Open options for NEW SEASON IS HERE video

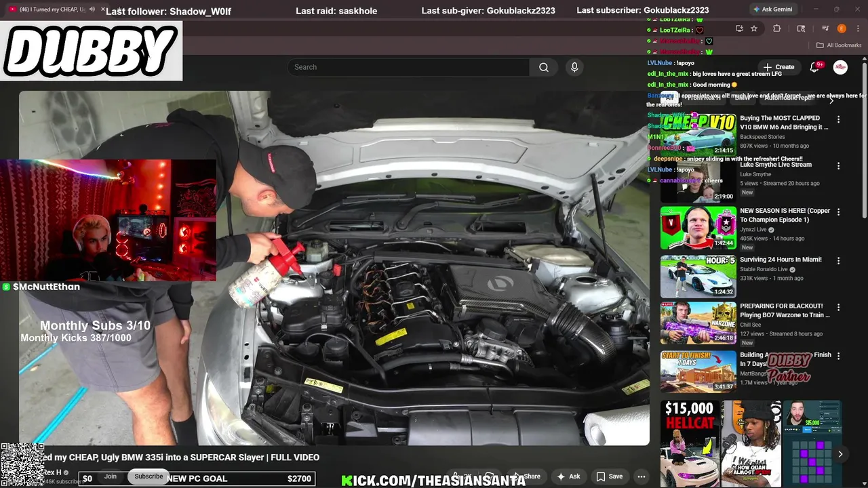click(838, 212)
